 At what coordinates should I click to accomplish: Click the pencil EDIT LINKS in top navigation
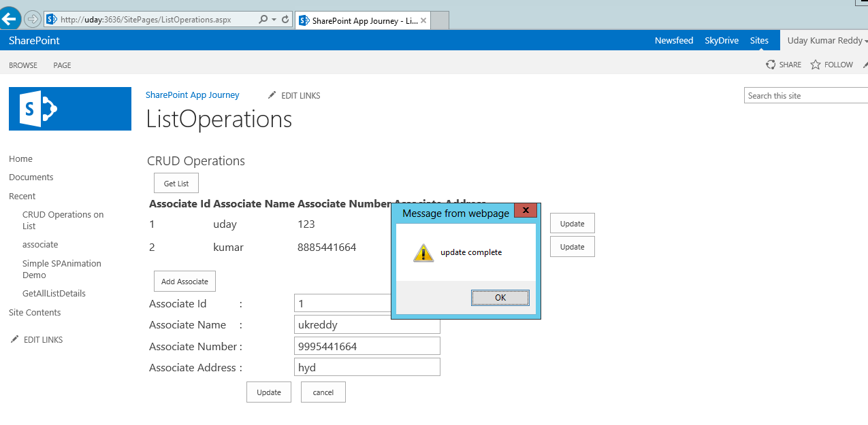294,95
